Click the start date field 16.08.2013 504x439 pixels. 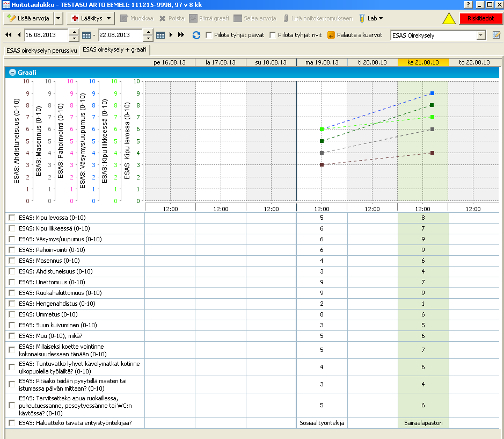click(46, 35)
